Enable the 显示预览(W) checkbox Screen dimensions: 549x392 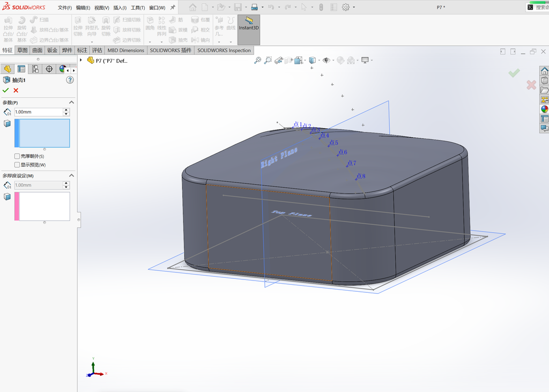(x=17, y=165)
